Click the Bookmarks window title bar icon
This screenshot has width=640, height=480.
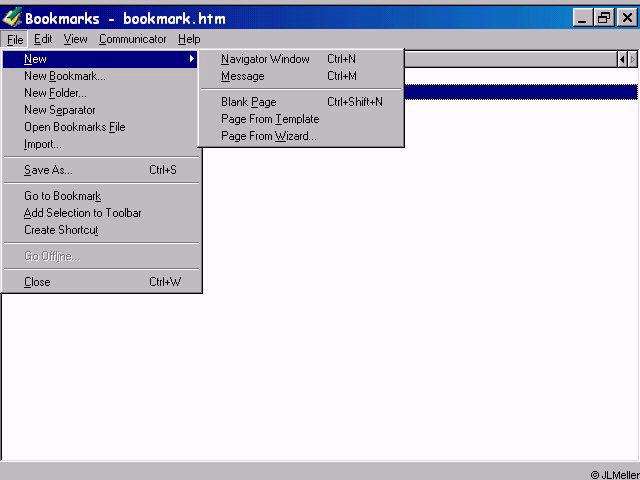click(12, 17)
